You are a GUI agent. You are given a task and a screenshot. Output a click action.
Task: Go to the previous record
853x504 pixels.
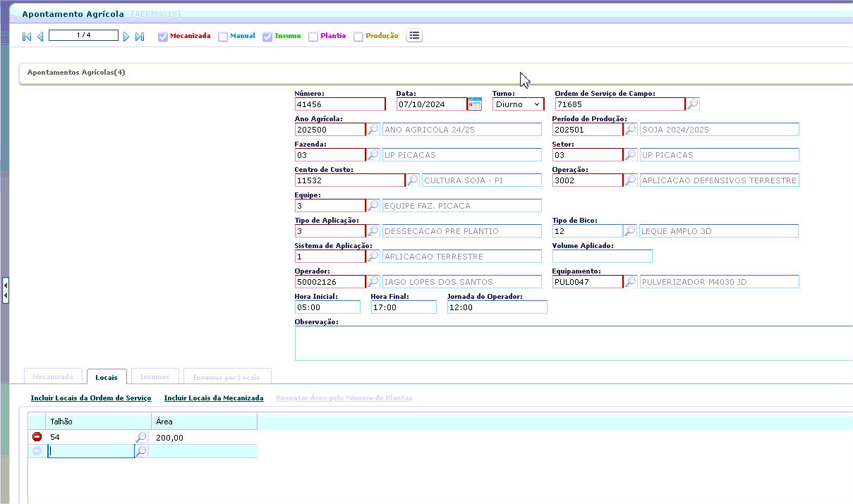click(40, 36)
